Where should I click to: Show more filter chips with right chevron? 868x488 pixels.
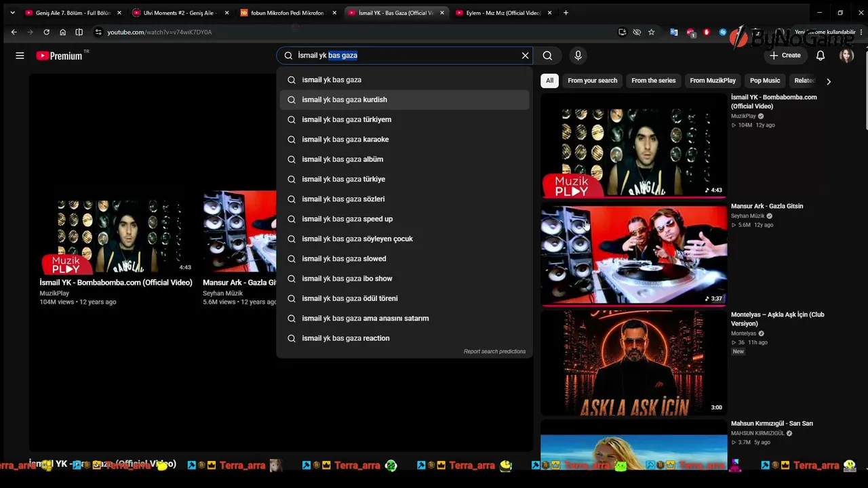828,81
